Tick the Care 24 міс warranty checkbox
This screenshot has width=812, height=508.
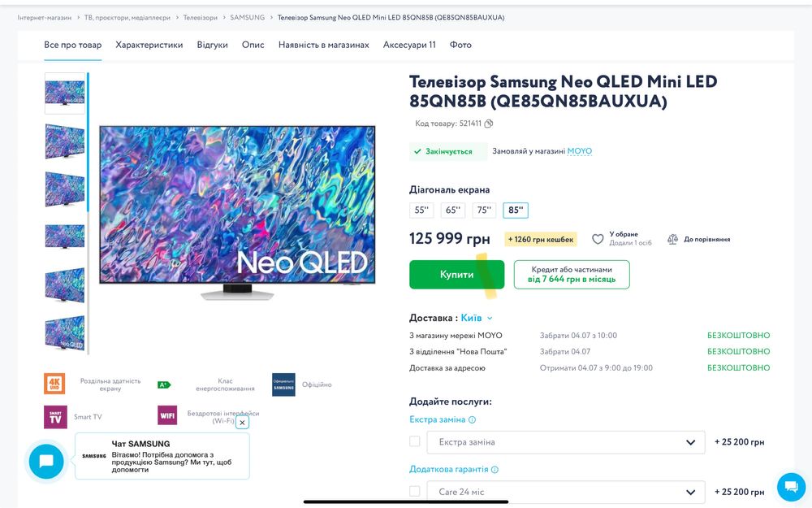pos(415,491)
